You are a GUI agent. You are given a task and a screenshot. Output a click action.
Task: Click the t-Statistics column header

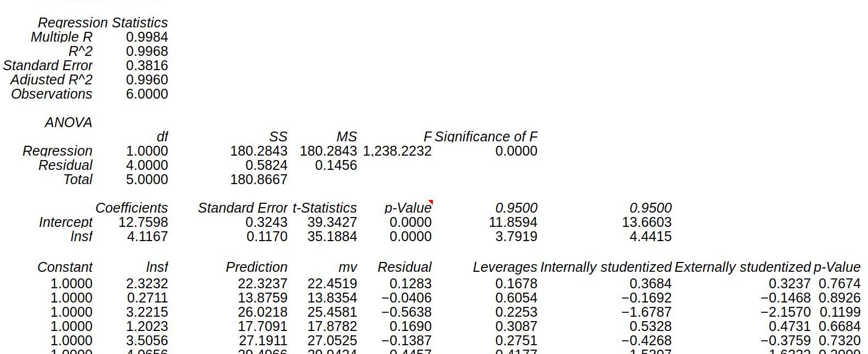(324, 208)
